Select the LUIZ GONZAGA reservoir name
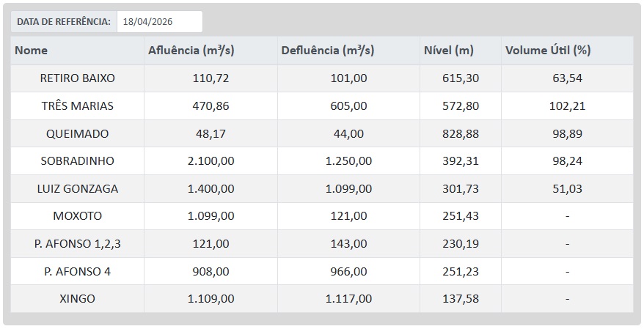Viewport: 644px width, 329px height. click(78, 189)
